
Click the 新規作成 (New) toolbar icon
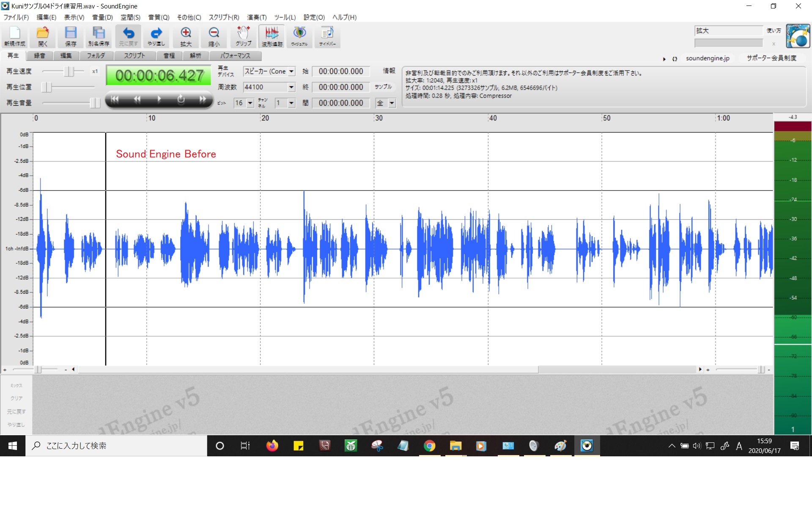point(15,36)
